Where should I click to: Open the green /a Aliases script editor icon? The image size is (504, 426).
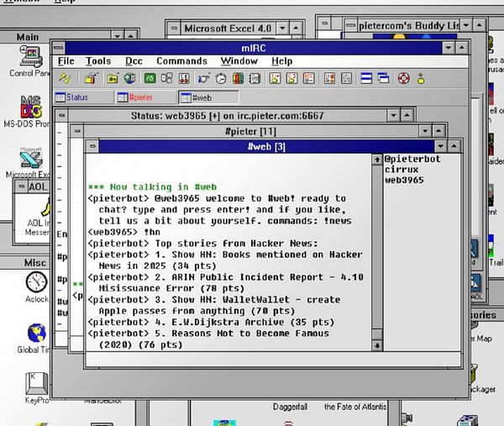click(150, 78)
